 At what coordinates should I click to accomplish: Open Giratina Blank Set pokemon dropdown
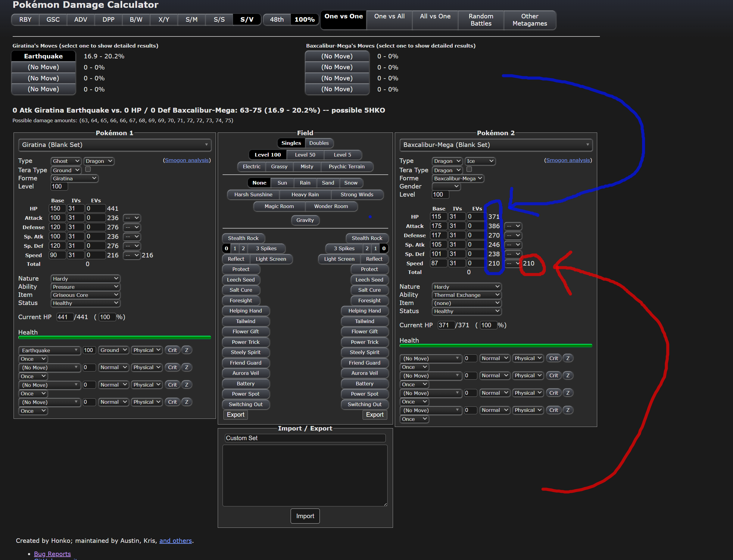pos(115,145)
